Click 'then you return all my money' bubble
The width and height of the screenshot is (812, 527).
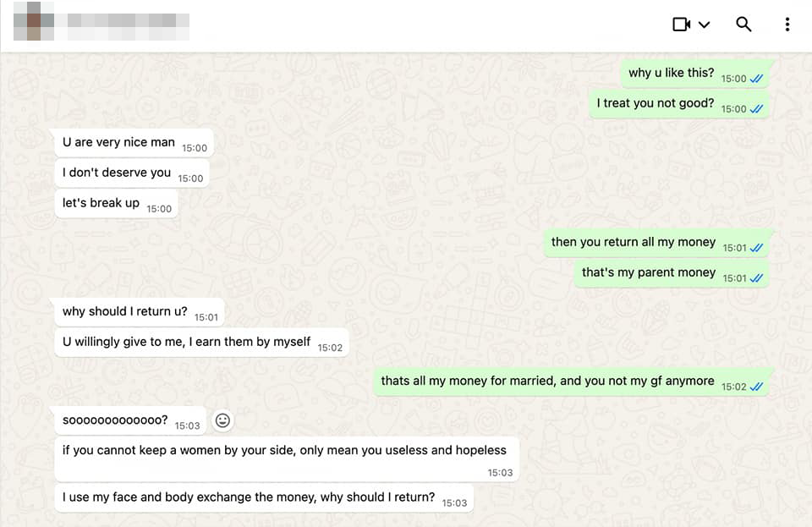[656, 243]
